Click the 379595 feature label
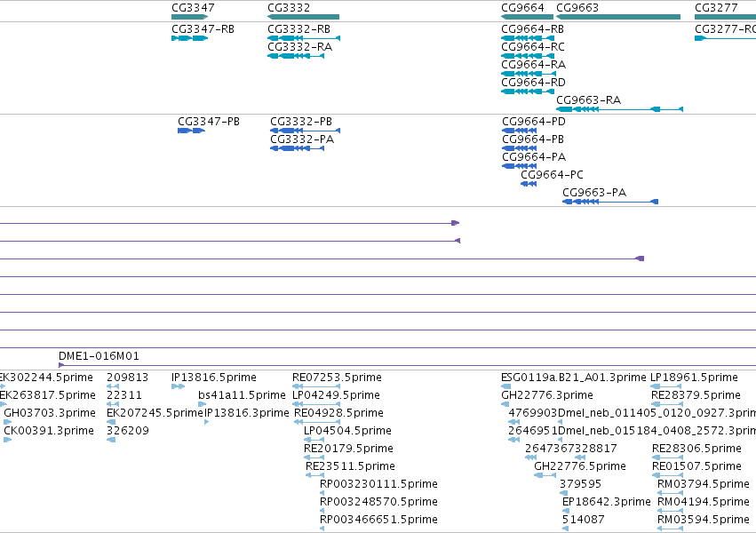 pos(581,484)
